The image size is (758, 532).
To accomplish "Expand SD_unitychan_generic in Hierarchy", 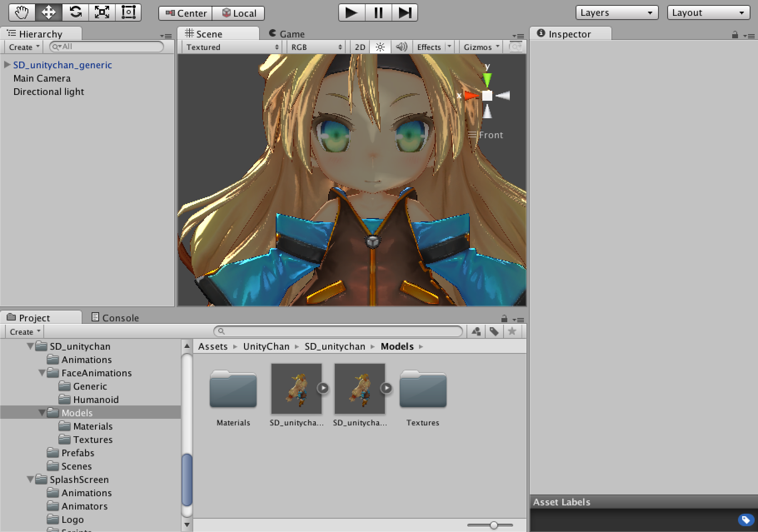I will pyautogui.click(x=7, y=65).
